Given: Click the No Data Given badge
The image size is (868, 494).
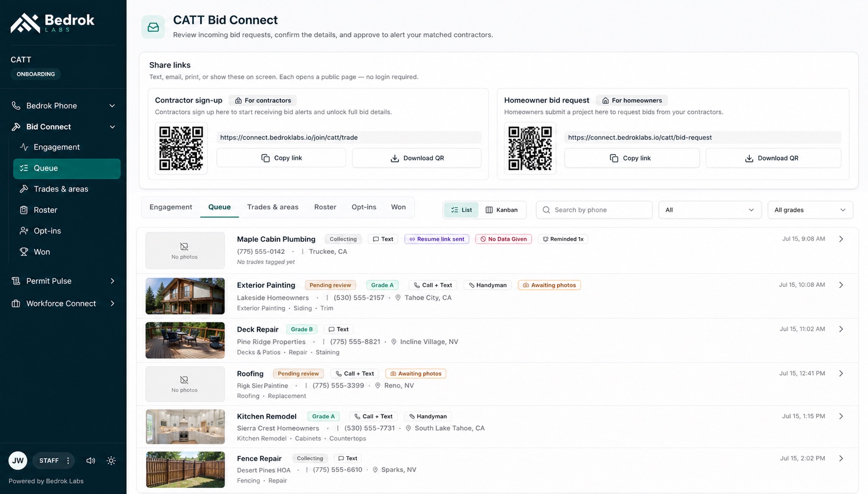Looking at the screenshot, I should click(503, 239).
